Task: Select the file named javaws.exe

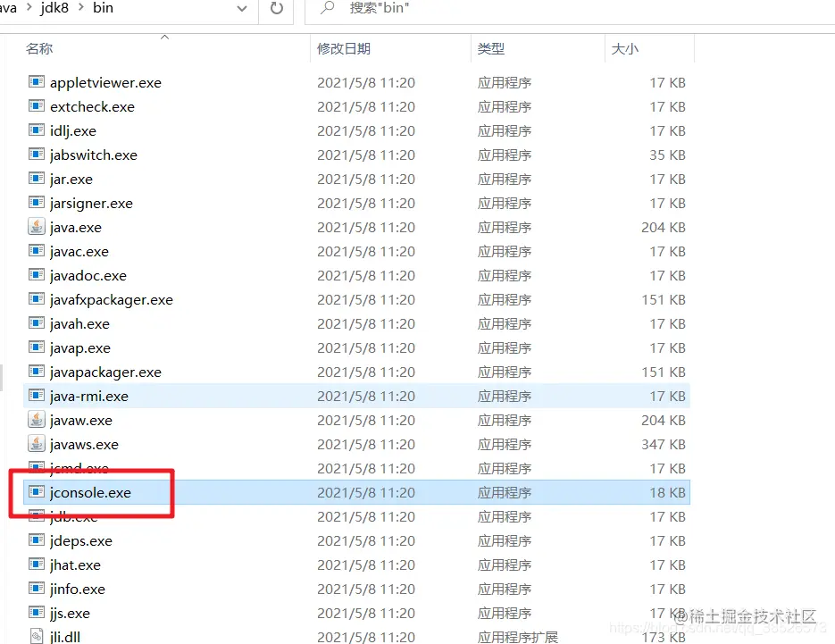Action: pyautogui.click(x=84, y=444)
